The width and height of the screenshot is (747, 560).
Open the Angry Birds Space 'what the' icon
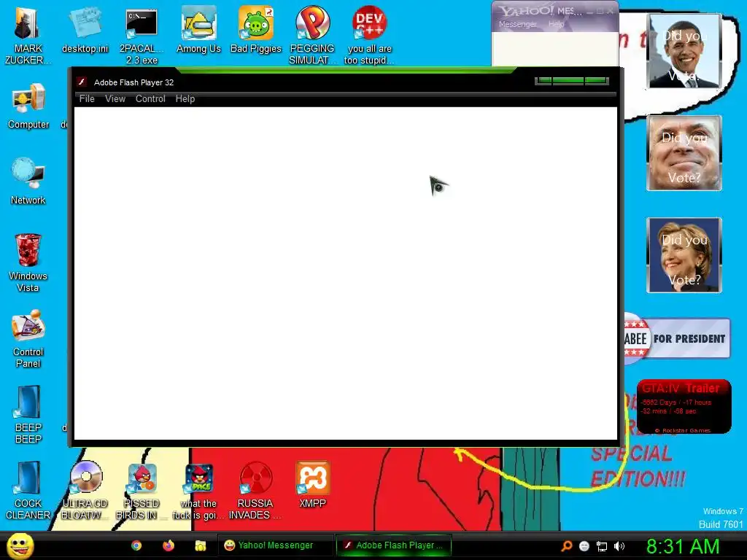[x=198, y=478]
